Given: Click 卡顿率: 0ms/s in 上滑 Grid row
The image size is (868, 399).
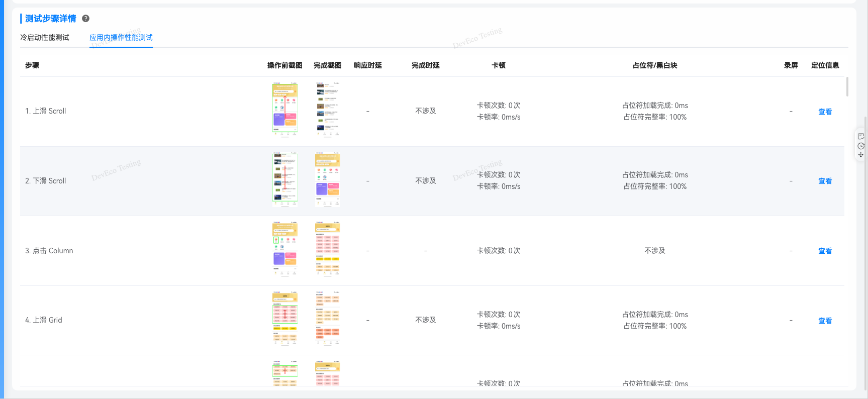Looking at the screenshot, I should click(499, 326).
